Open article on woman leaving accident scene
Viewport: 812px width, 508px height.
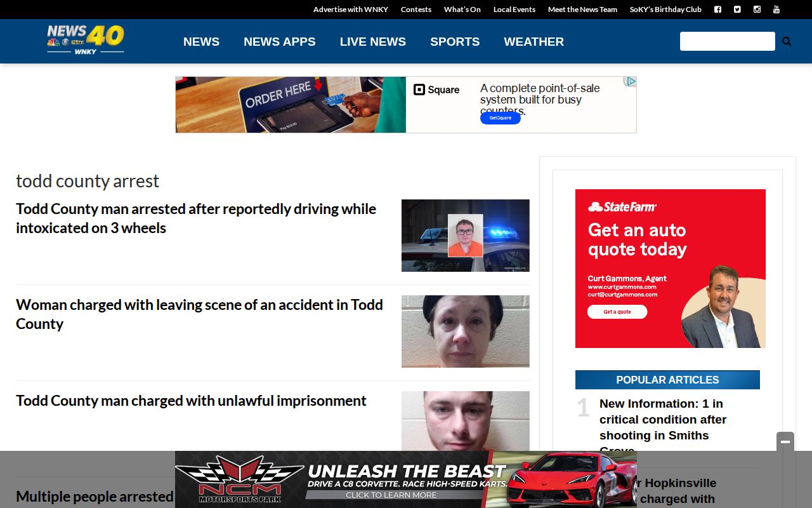coord(199,314)
